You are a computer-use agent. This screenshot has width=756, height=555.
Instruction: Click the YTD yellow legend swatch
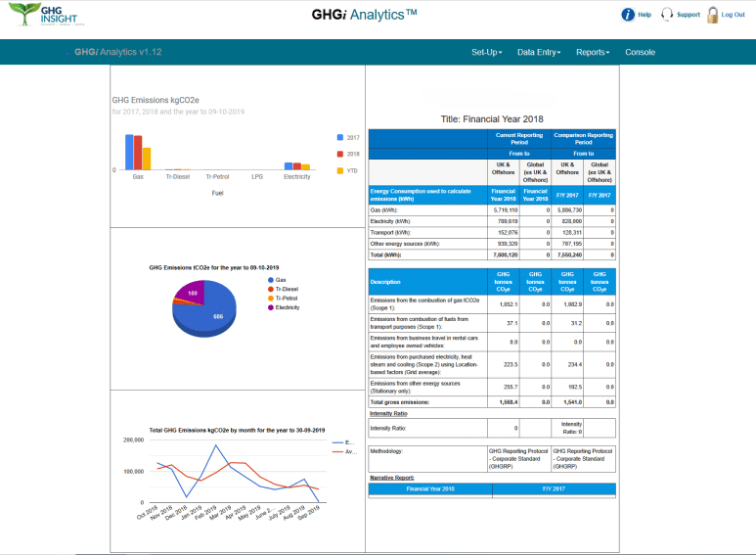coord(339,170)
